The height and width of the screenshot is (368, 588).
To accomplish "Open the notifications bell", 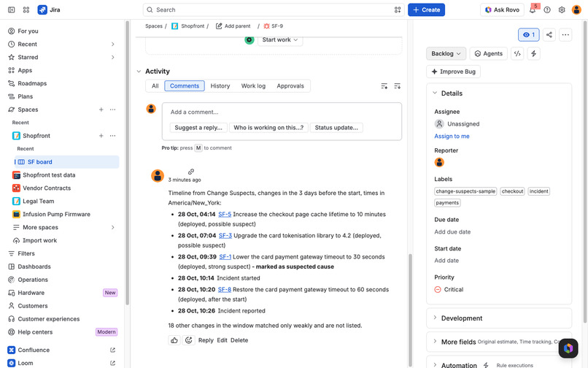I will (532, 9).
